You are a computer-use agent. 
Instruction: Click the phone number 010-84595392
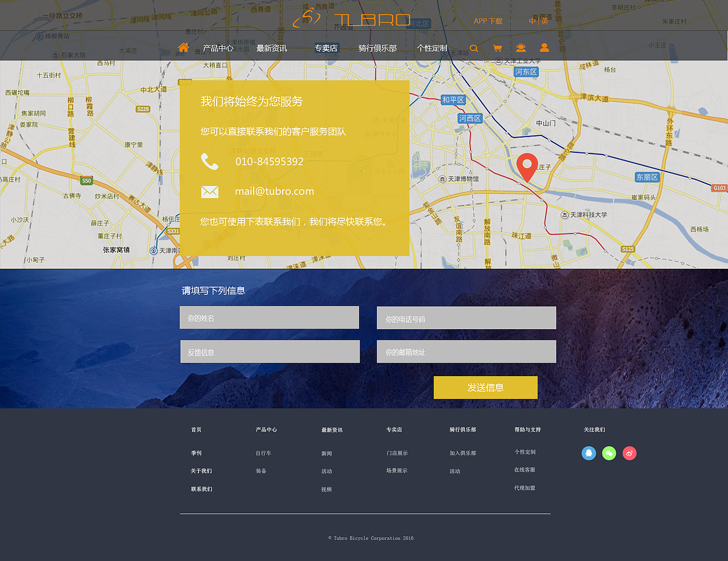270,161
